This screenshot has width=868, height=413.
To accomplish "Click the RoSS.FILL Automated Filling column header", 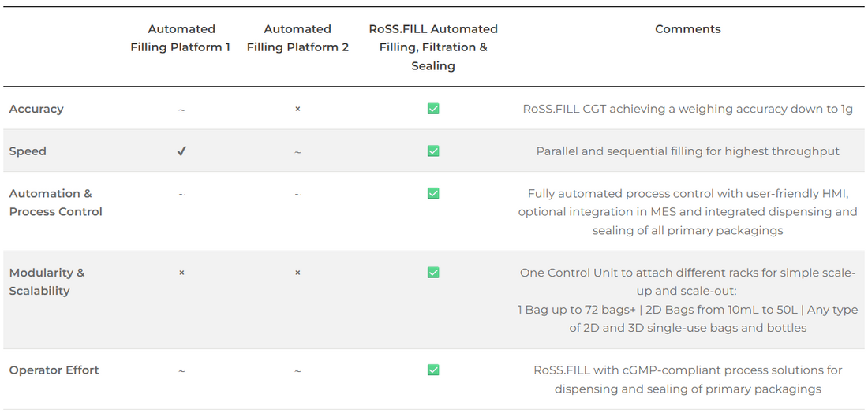I will (x=433, y=47).
